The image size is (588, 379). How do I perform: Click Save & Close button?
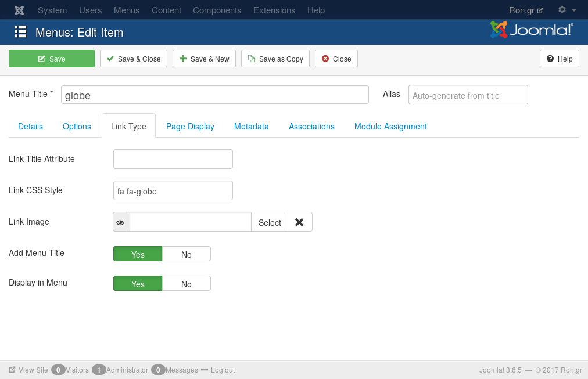click(134, 59)
